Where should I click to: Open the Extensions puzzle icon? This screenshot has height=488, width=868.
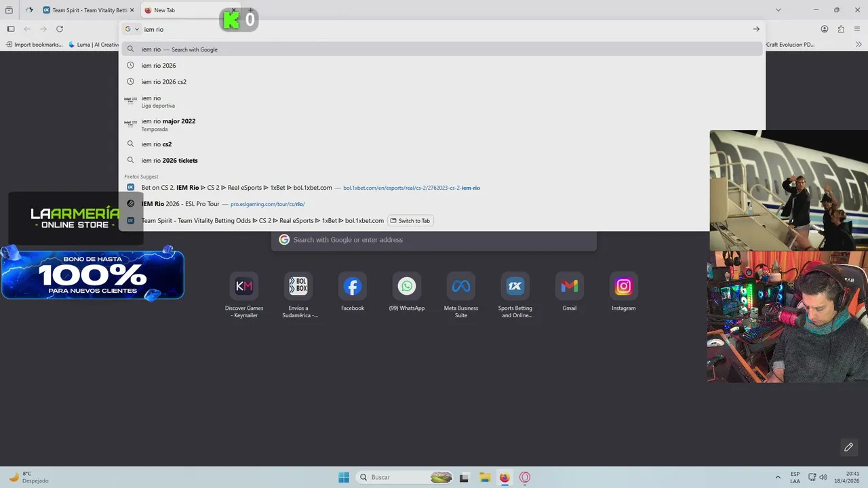tap(841, 29)
